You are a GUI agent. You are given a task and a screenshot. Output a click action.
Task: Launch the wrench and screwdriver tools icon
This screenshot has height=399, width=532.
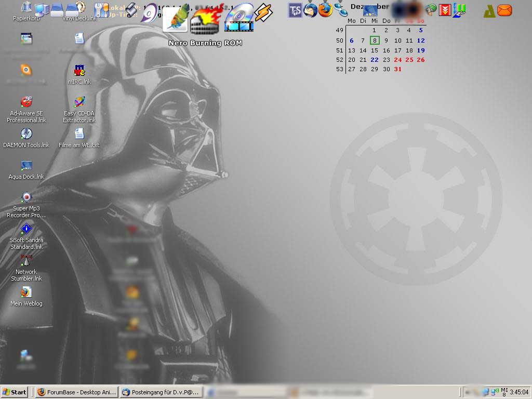(x=101, y=10)
